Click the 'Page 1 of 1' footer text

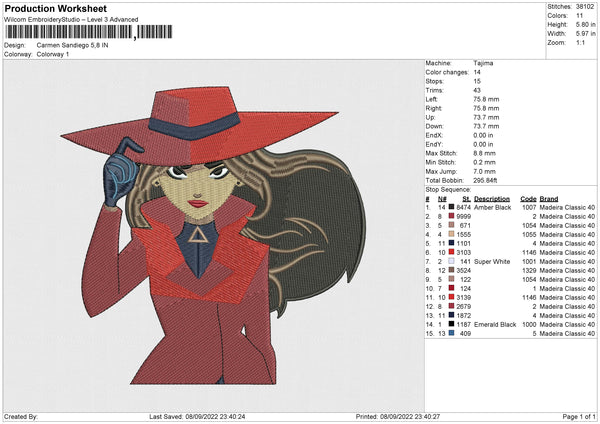(579, 416)
